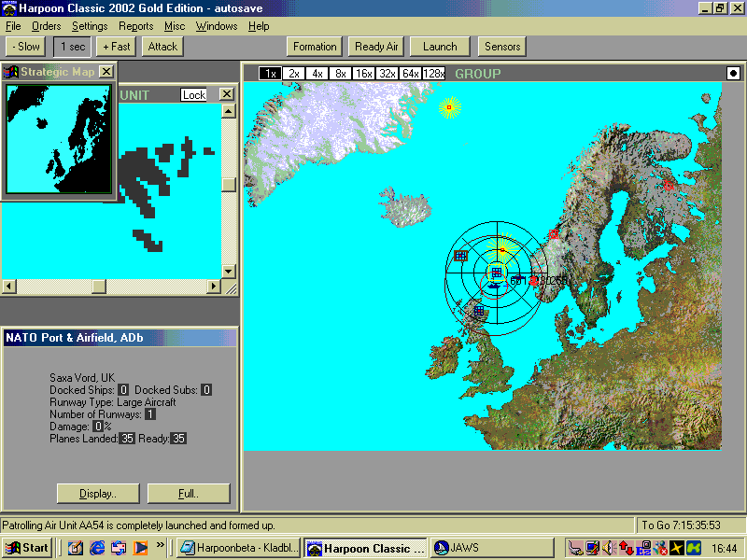Click the Unit window scroll-right arrow
The width and height of the screenshot is (747, 560).
(x=214, y=287)
